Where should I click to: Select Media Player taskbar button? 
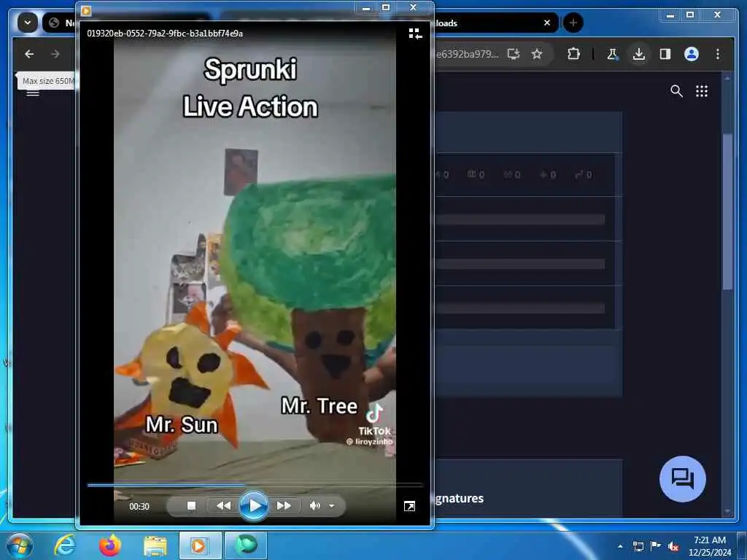(200, 545)
